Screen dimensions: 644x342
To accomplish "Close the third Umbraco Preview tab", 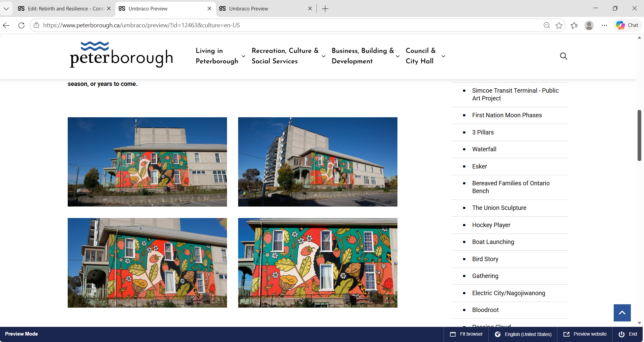I will pos(310,9).
